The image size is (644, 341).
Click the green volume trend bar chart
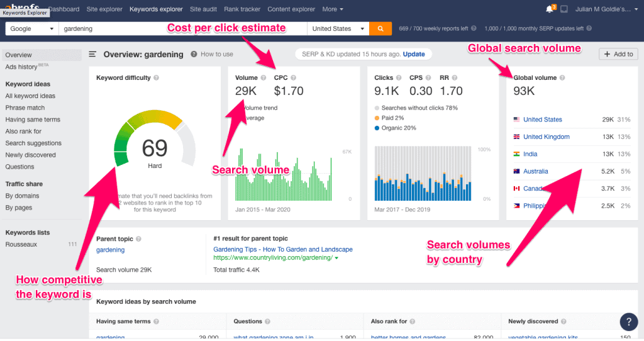click(284, 175)
